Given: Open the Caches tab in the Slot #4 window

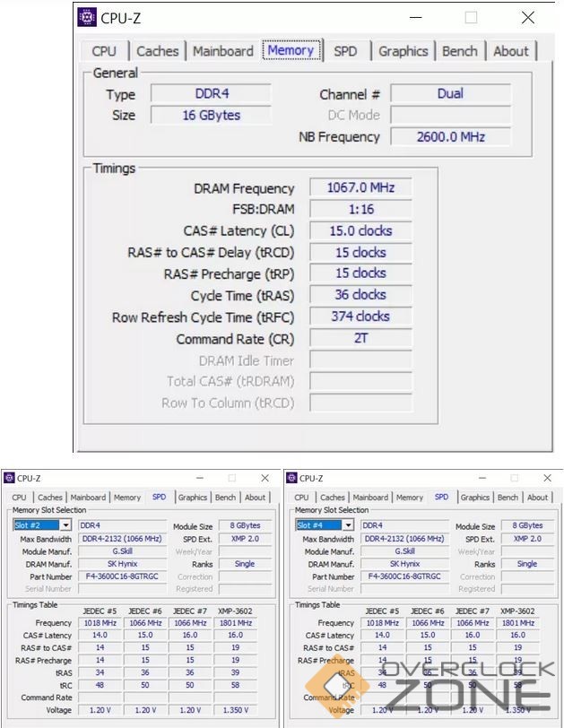Looking at the screenshot, I should pos(333,498).
